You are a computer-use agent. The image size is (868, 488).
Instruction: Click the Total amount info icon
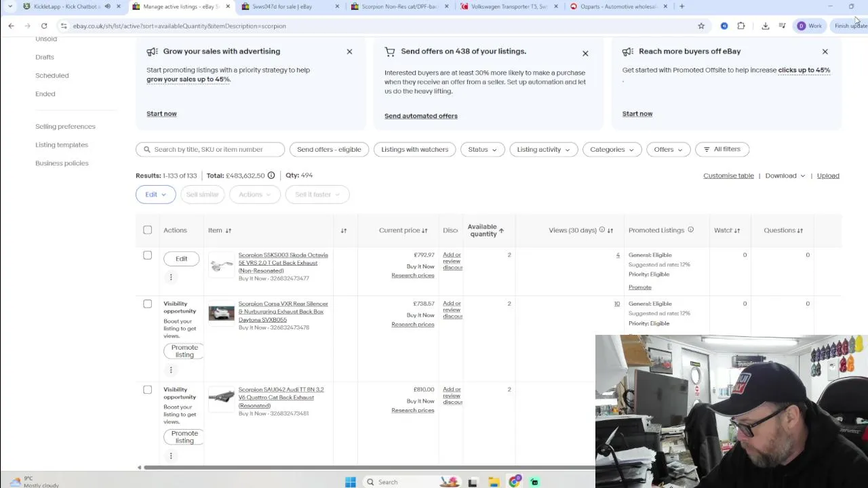(x=271, y=176)
